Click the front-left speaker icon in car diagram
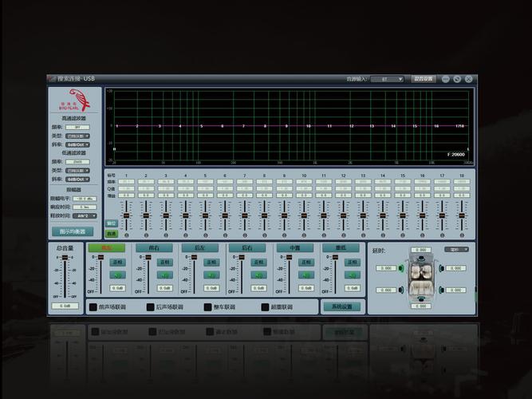This screenshot has height=399, width=532. (x=400, y=268)
